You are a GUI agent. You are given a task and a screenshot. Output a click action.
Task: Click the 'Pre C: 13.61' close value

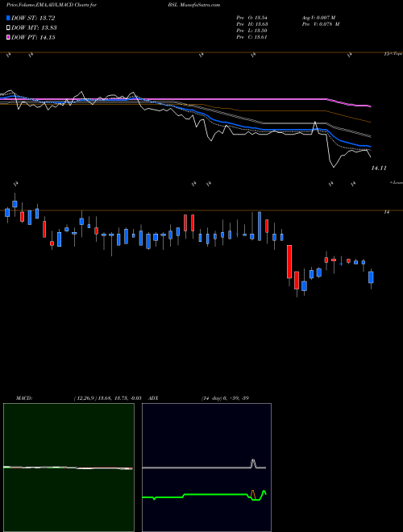point(251,37)
